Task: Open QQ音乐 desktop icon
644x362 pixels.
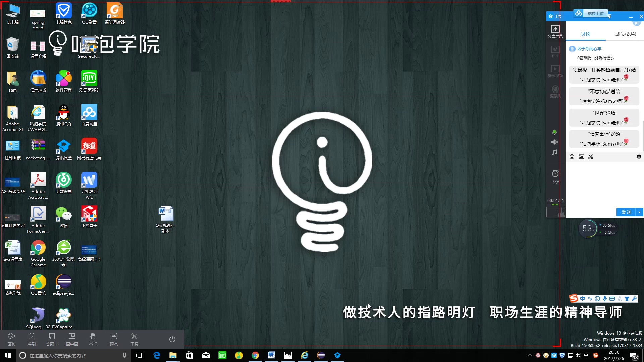Action: [x=38, y=284]
